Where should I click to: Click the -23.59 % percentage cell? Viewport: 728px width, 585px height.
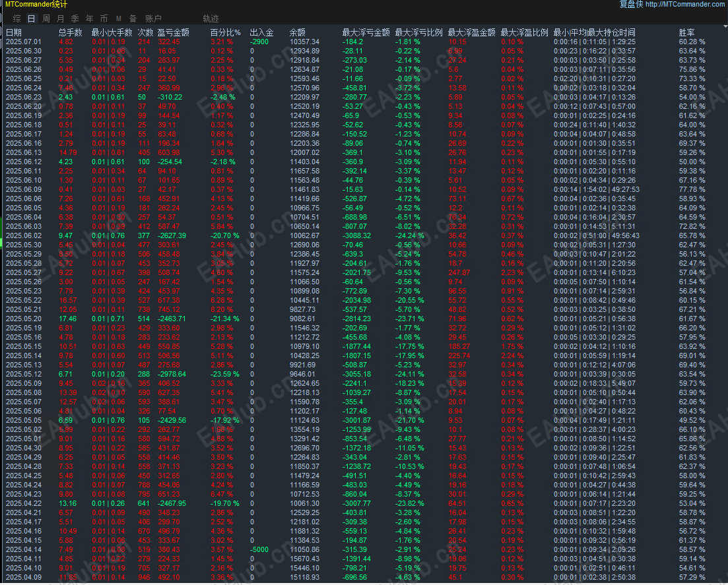click(224, 375)
